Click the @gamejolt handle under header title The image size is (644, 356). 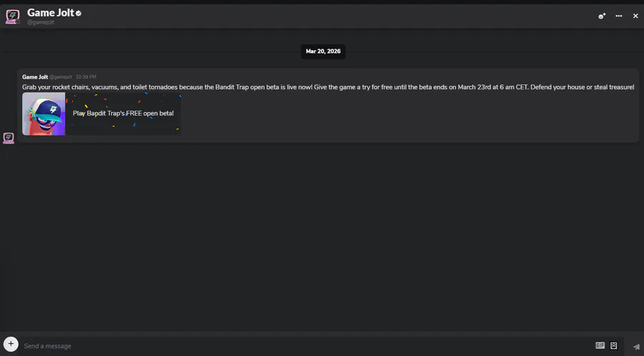41,22
